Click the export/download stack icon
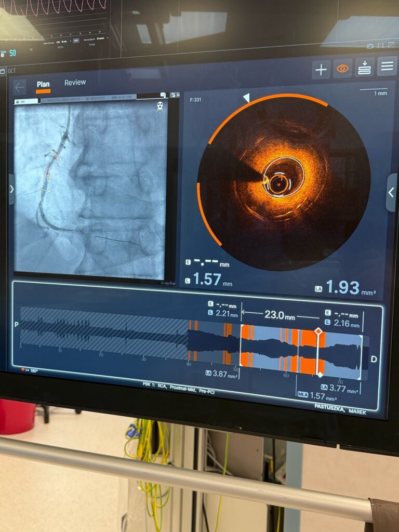The width and height of the screenshot is (399, 532). [x=364, y=68]
